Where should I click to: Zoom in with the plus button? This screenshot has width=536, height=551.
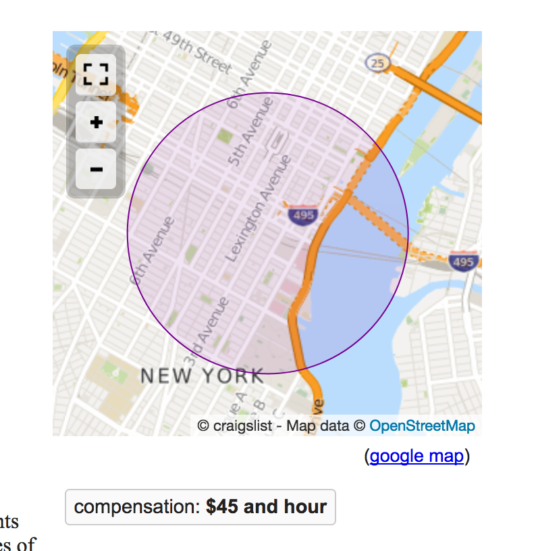coord(96,122)
